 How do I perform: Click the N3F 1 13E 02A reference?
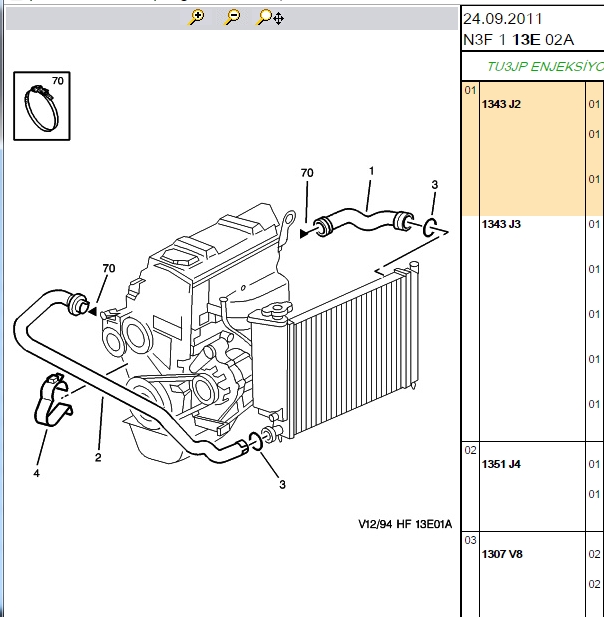coord(518,40)
